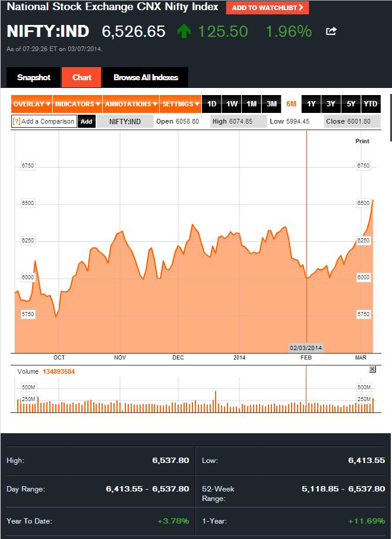This screenshot has width=392, height=539.
Task: Open the Snapshot tab
Action: click(34, 77)
